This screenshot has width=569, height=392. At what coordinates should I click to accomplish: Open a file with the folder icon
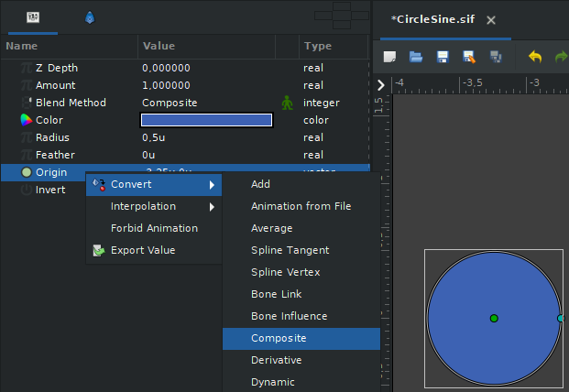coord(416,57)
